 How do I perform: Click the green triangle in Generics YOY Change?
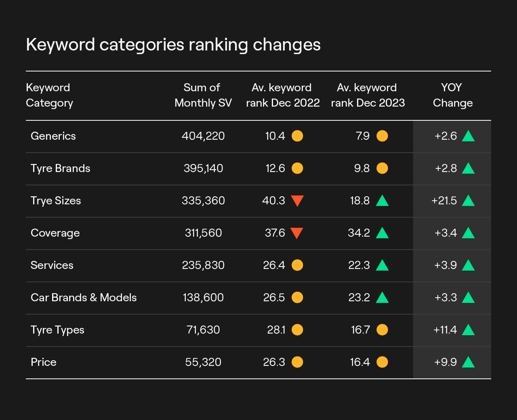pyautogui.click(x=468, y=136)
